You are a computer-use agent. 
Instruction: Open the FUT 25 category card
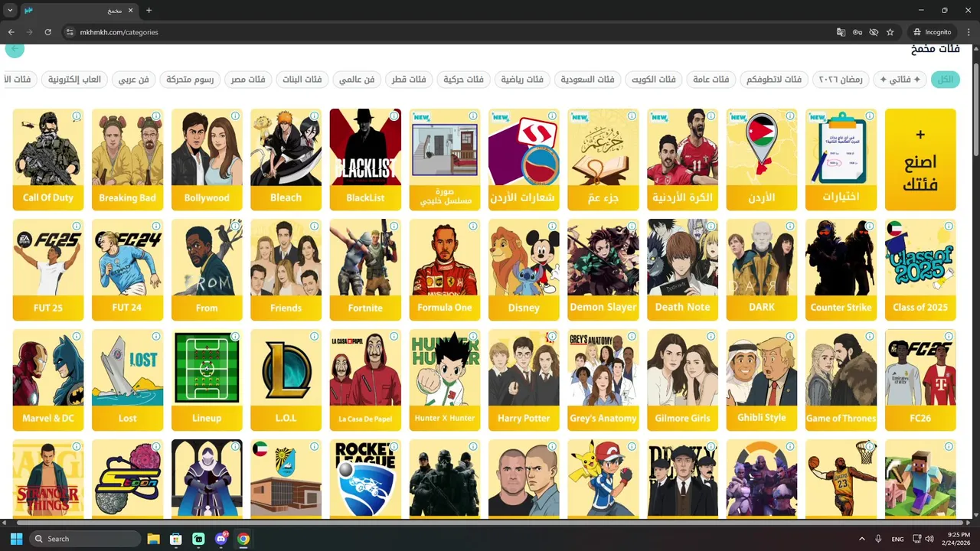pos(48,269)
